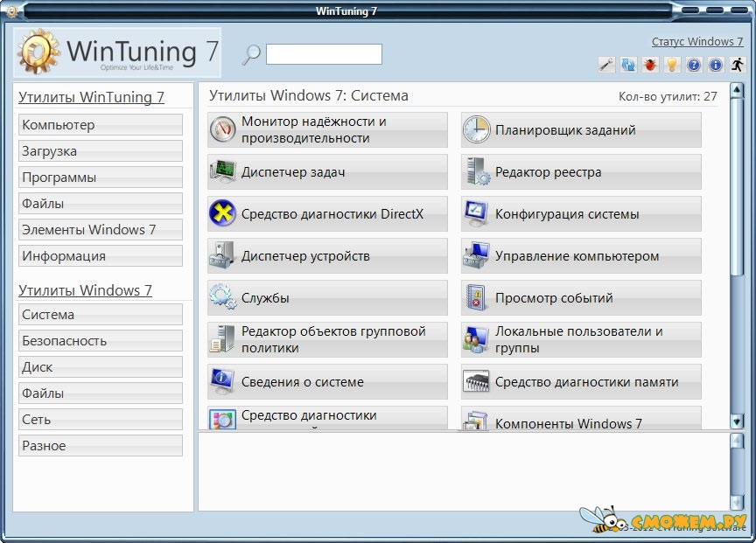Click the Утилиты WinTuning 7 sidebar heading
This screenshot has width=756, height=543.
91,97
